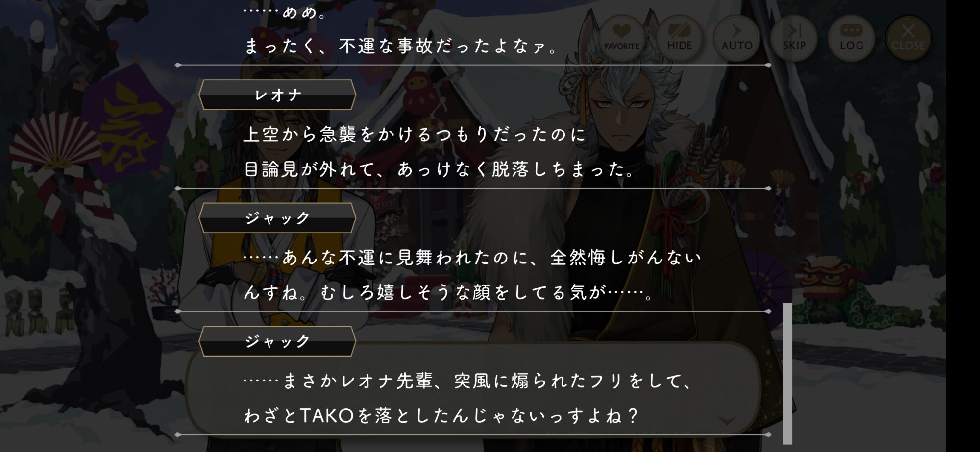Open the LOG speech bubble icon
The height and width of the screenshot is (452, 980).
(851, 38)
